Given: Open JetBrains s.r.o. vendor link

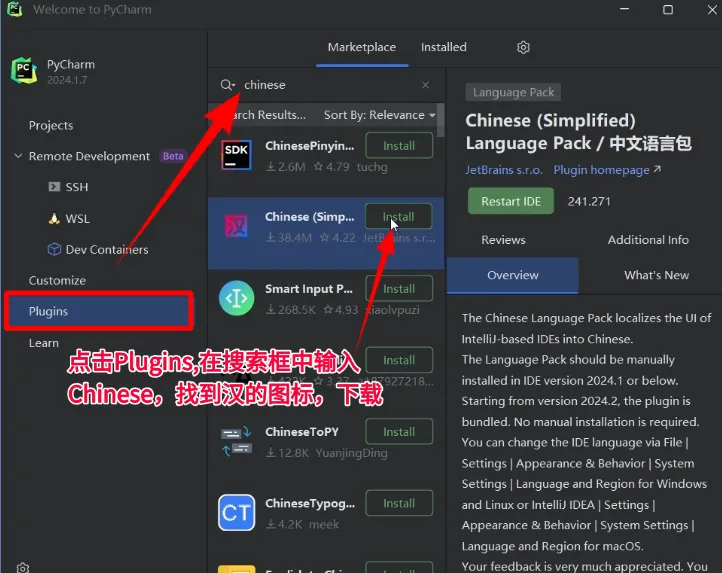Looking at the screenshot, I should (503, 170).
